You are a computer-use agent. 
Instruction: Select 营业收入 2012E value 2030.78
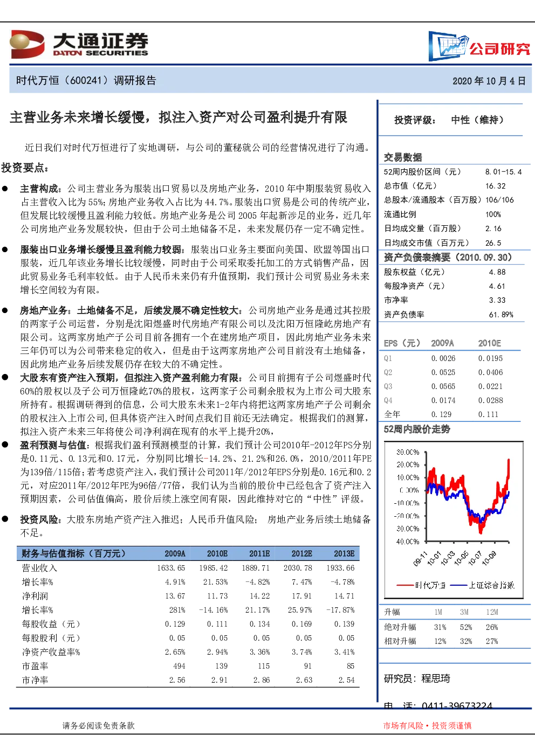point(298,568)
